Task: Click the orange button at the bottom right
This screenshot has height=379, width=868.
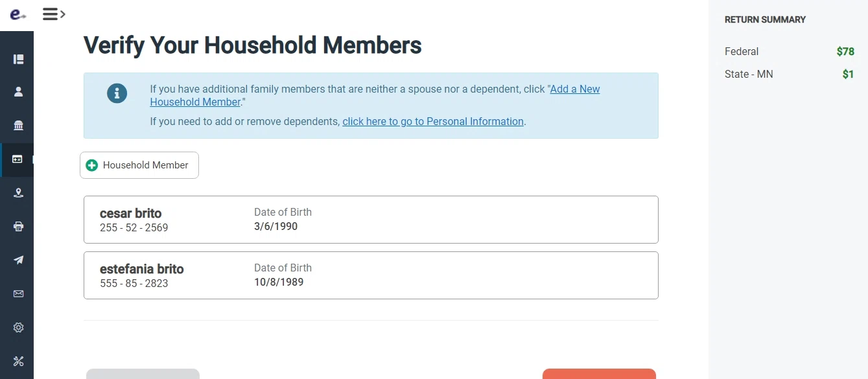Action: pyautogui.click(x=599, y=374)
